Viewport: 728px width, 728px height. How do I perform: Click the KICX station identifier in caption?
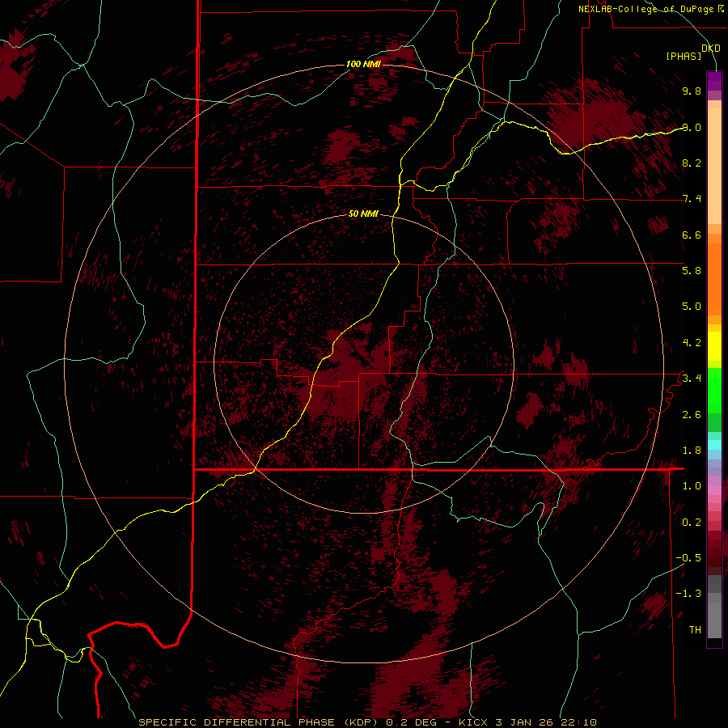[x=473, y=722]
